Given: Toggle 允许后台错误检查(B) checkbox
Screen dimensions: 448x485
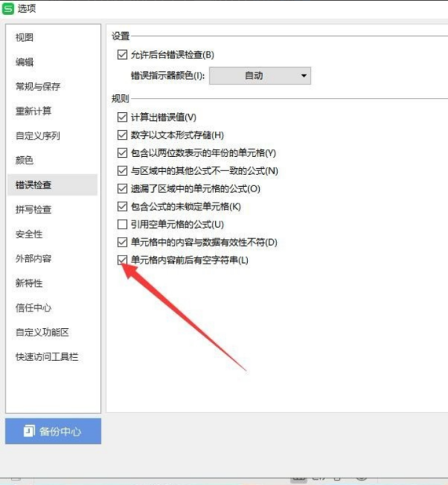Looking at the screenshot, I should [x=122, y=55].
